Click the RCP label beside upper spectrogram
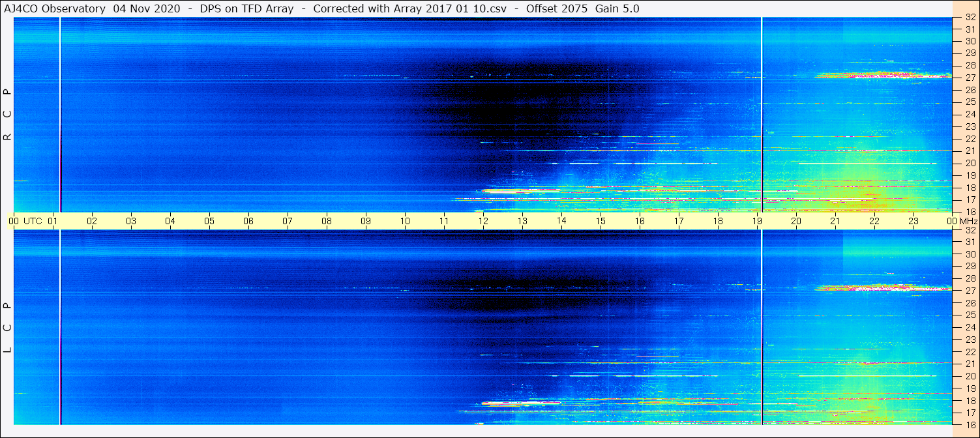 (8, 114)
